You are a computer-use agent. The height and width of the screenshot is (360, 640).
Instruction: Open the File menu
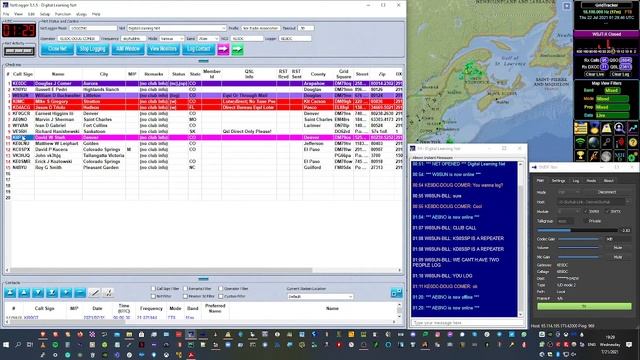tap(6, 14)
